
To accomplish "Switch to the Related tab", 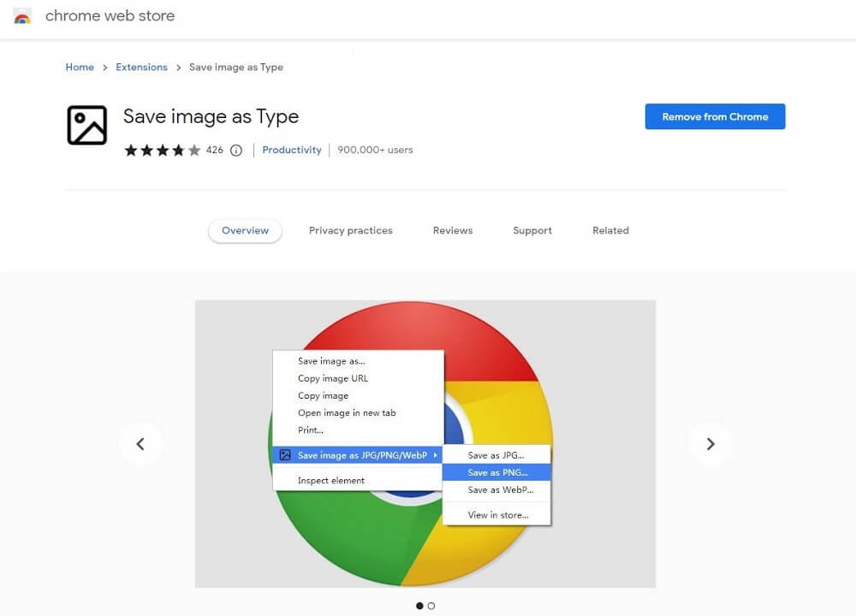I will tap(610, 231).
